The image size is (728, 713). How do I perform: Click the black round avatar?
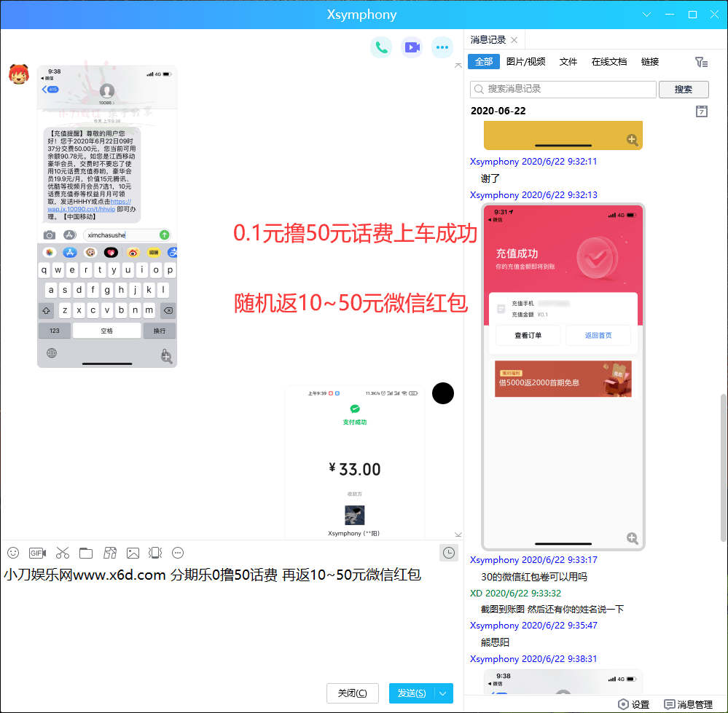click(x=443, y=393)
